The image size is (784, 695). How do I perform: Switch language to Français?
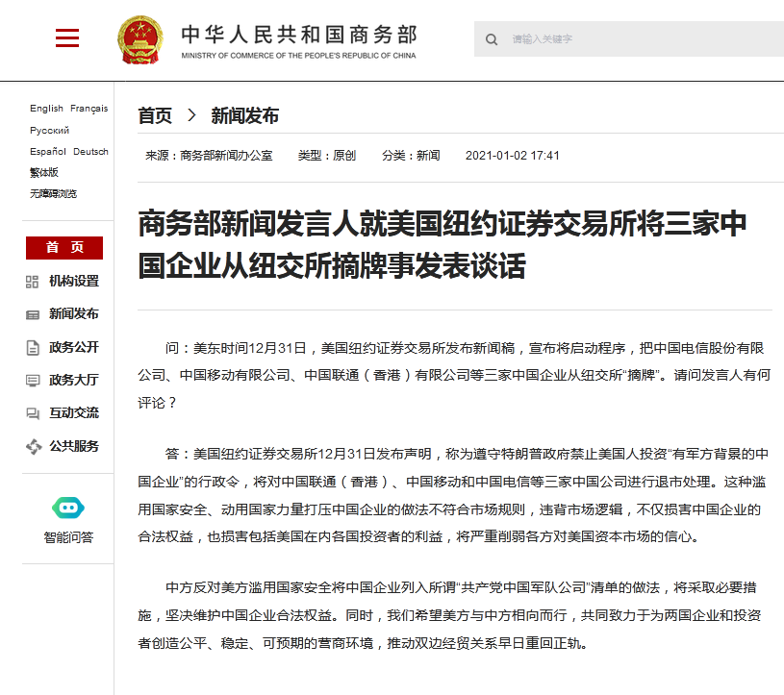tap(89, 109)
